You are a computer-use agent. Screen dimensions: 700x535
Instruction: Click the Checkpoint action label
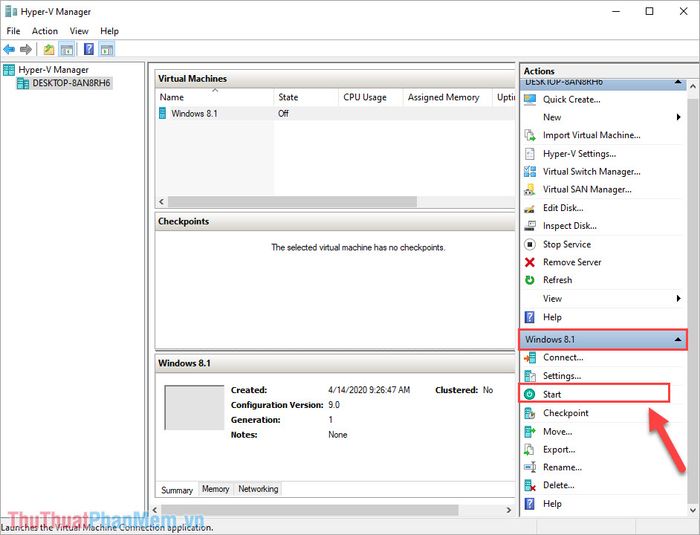[566, 413]
